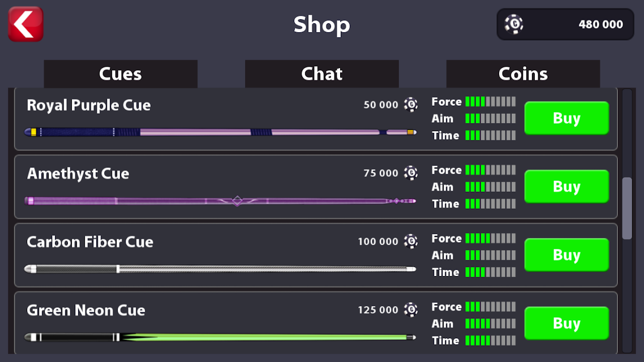Buy the Royal Purple Cue
Viewport: 644px width, 362px height.
pos(567,118)
